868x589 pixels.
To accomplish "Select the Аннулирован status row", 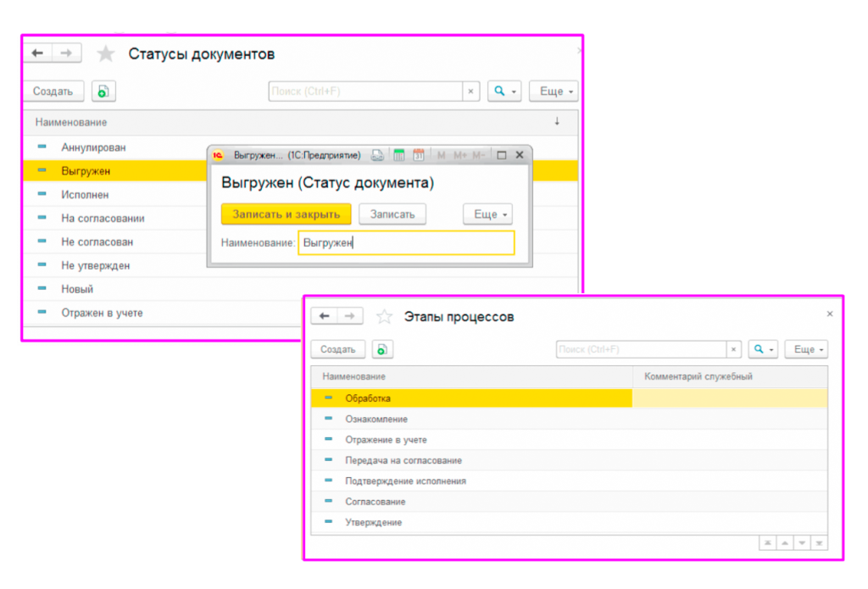I will coord(93,147).
